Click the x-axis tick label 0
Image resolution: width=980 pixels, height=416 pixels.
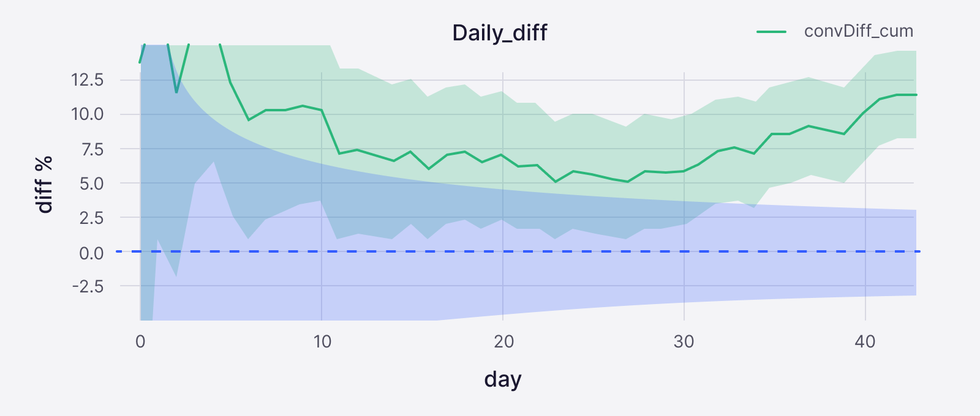point(140,341)
